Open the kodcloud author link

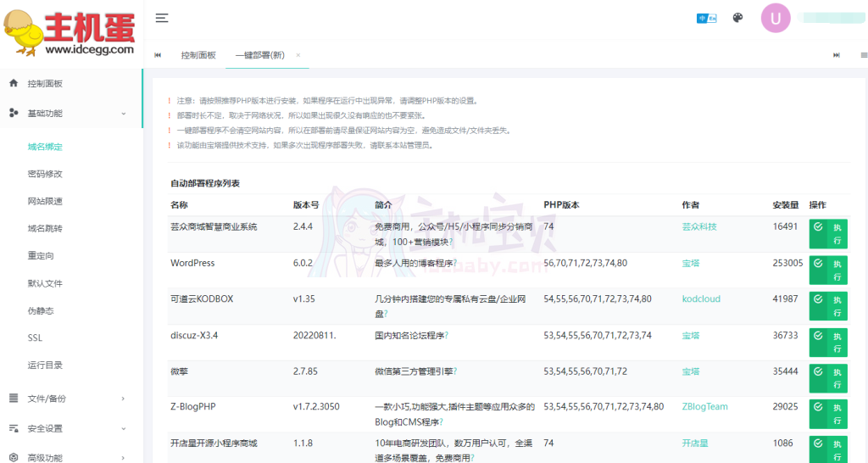699,299
